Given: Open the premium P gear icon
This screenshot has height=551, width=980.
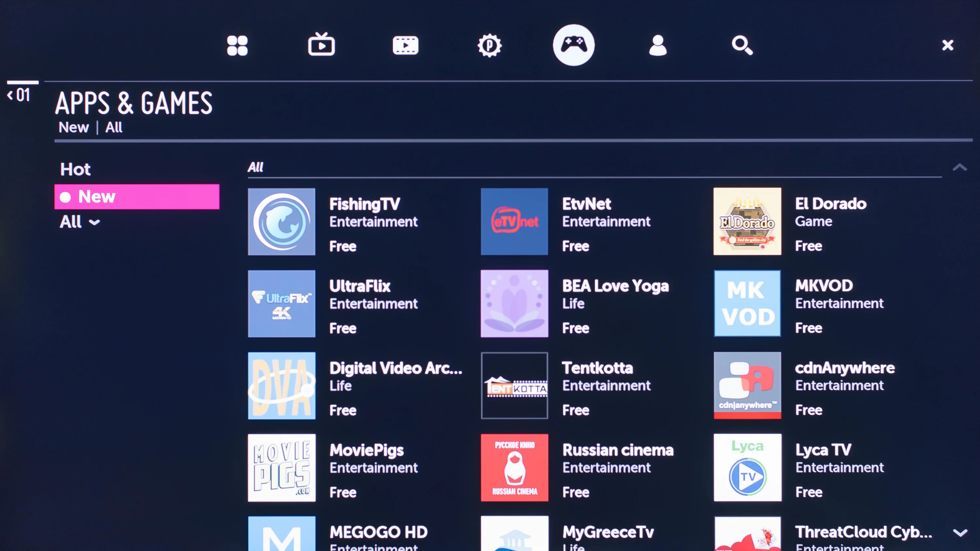Looking at the screenshot, I should pos(490,46).
